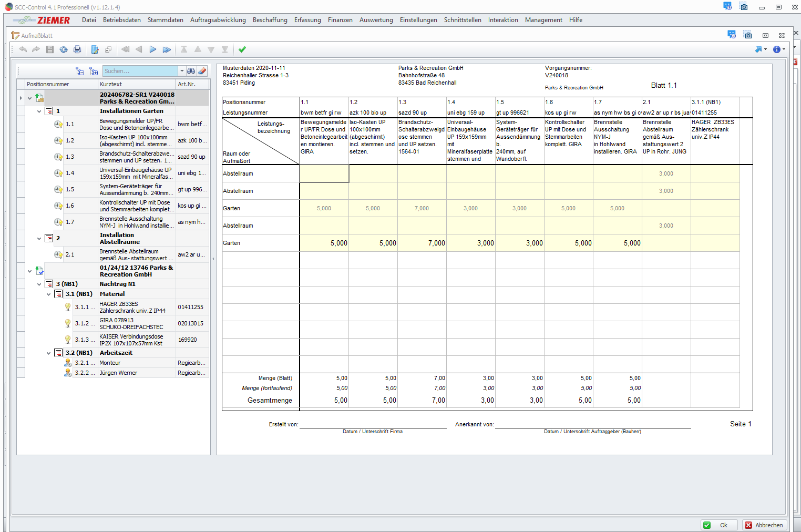Click the print icon in the toolbar
The height and width of the screenshot is (532, 801).
pyautogui.click(x=77, y=49)
